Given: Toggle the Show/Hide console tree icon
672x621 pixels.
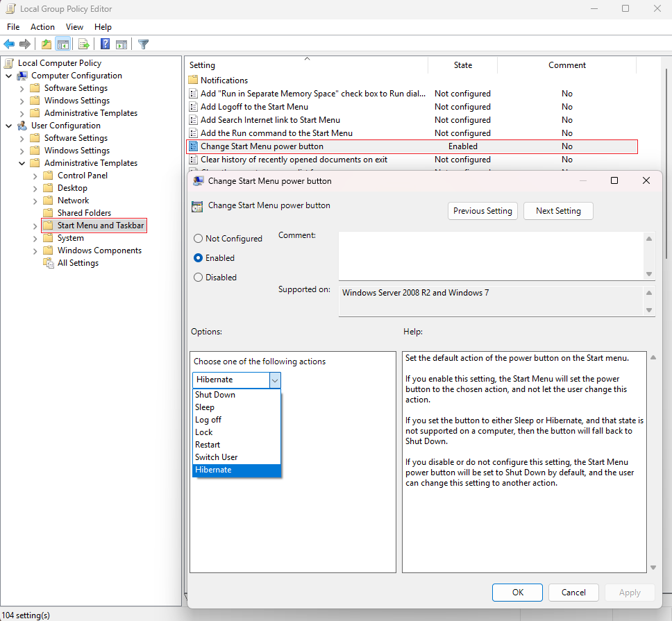Looking at the screenshot, I should coord(63,44).
